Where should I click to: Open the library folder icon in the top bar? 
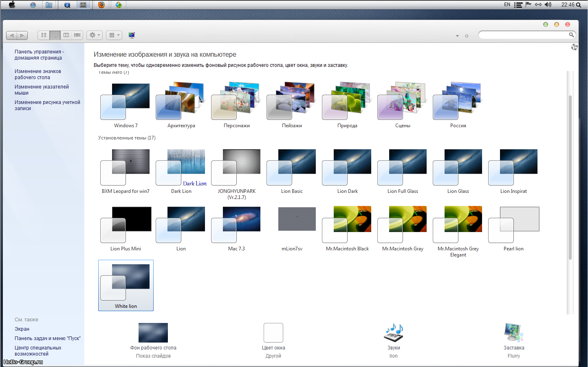click(x=49, y=5)
